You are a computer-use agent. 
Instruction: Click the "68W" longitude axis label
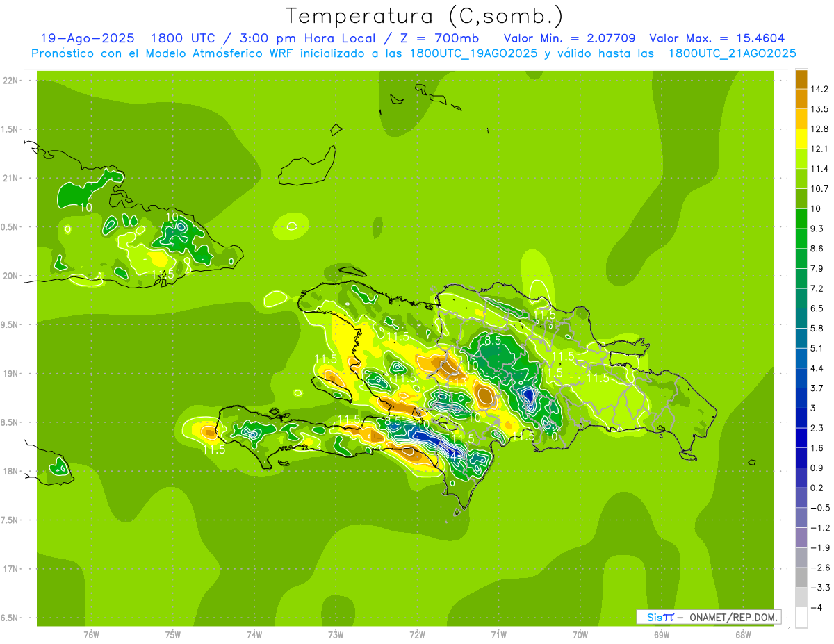[743, 634]
